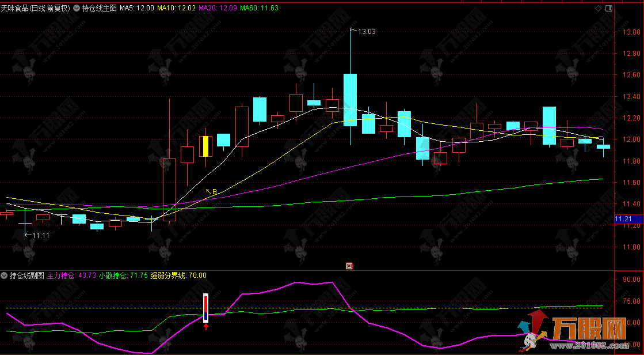
Task: Select the yellow highlighted candlestick
Action: pyautogui.click(x=204, y=146)
